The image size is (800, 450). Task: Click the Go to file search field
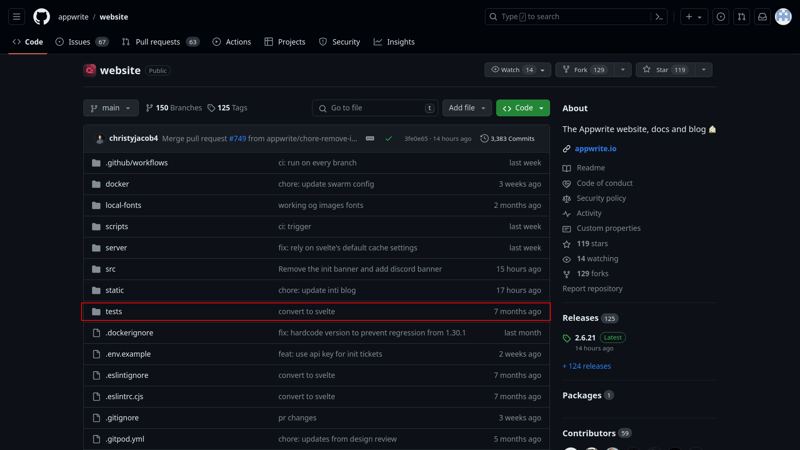(x=375, y=108)
